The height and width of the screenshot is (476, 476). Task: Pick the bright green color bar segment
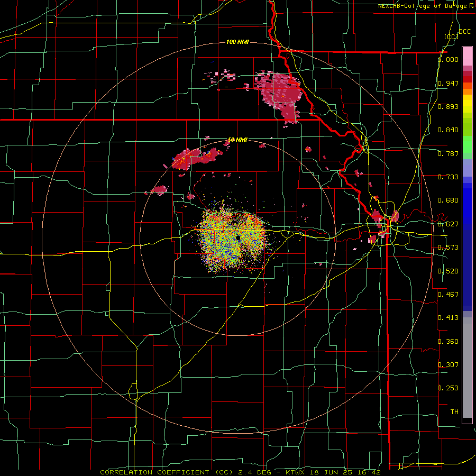click(x=467, y=144)
